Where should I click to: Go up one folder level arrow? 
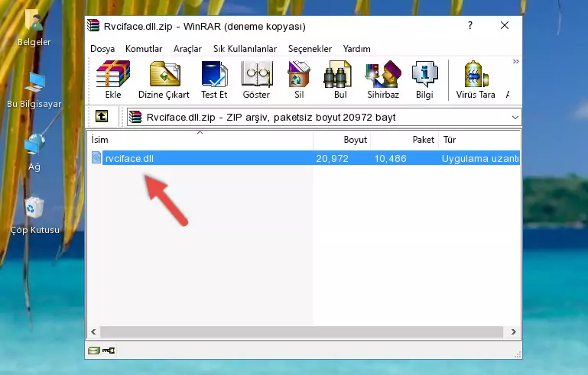pyautogui.click(x=102, y=117)
